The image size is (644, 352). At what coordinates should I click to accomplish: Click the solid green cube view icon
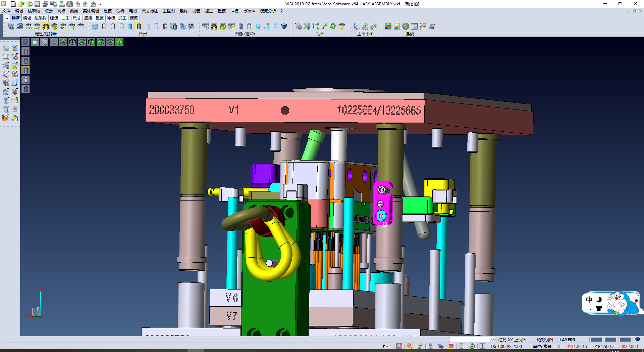[x=119, y=42]
